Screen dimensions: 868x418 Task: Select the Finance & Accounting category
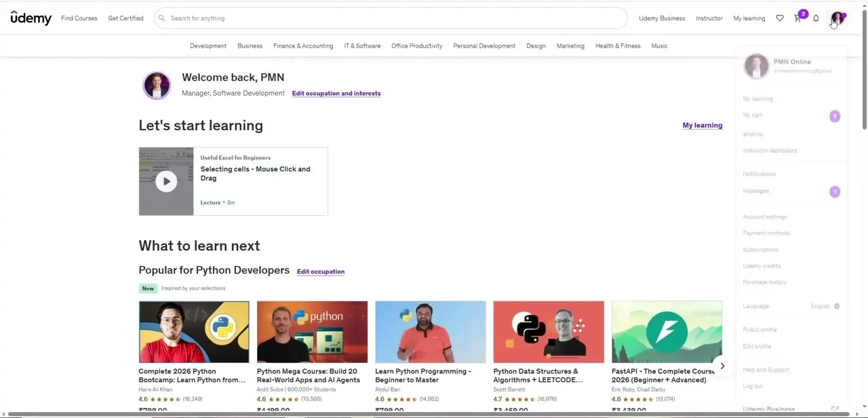tap(303, 46)
